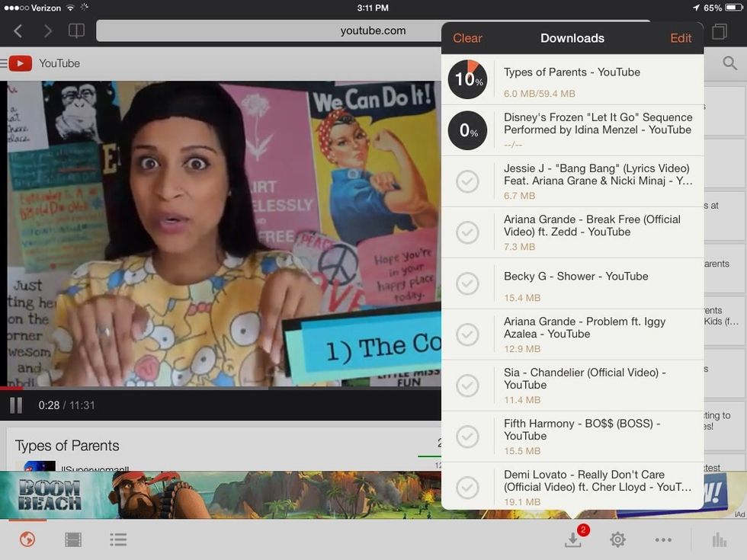Tap Edit in the Downloads panel
Image resolution: width=747 pixels, height=560 pixels.
[x=681, y=37]
